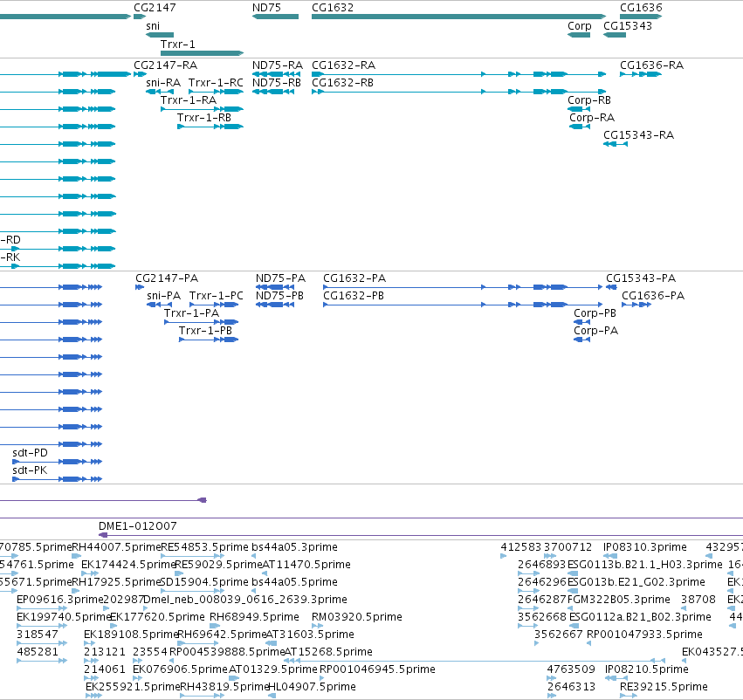Click EST RP001046945.5prime label
Screen dimensions: 743x700
pyautogui.click(x=377, y=669)
